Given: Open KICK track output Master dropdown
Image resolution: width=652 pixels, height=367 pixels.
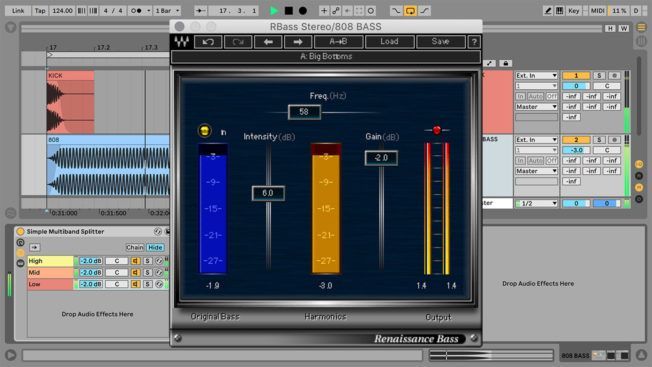Looking at the screenshot, I should tap(536, 107).
